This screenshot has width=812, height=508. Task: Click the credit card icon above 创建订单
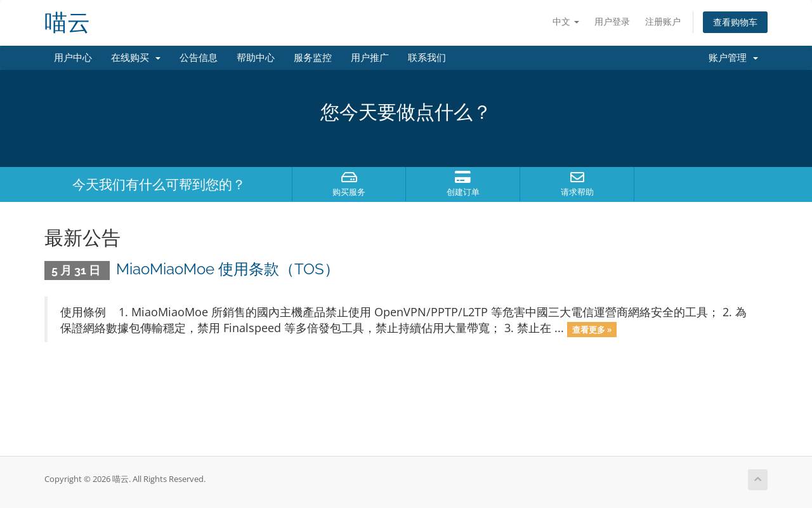[x=462, y=177]
